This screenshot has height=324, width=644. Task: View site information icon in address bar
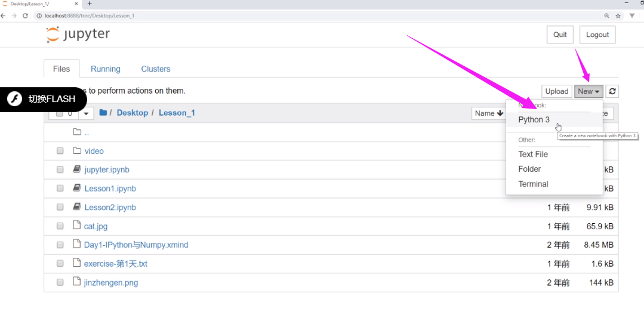point(39,16)
